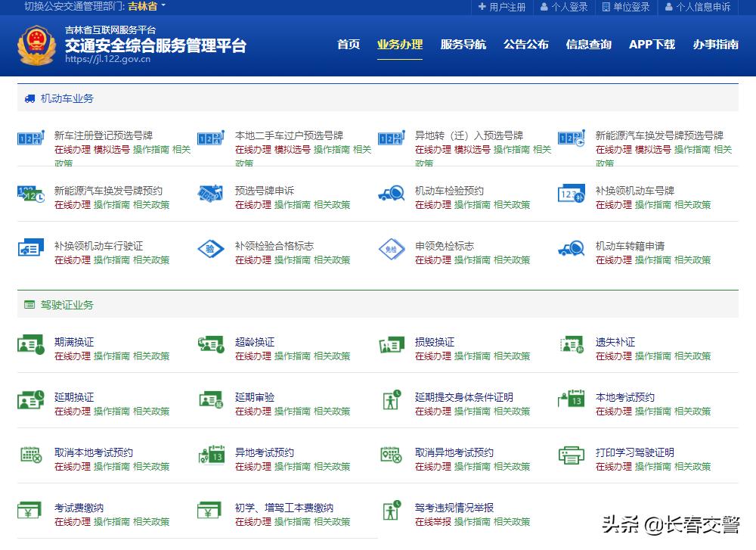This screenshot has width=756, height=550.
Task: Open the 超龄换证 service title
Action: click(x=255, y=342)
